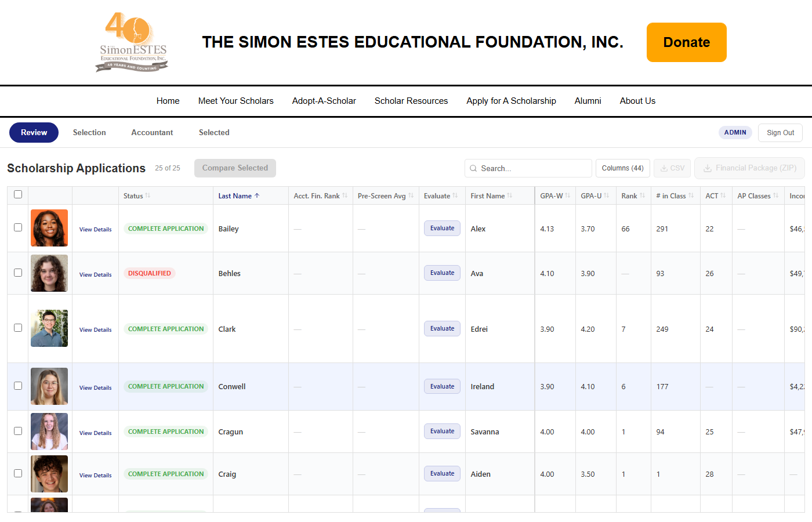Open the Accountant tab

point(152,132)
